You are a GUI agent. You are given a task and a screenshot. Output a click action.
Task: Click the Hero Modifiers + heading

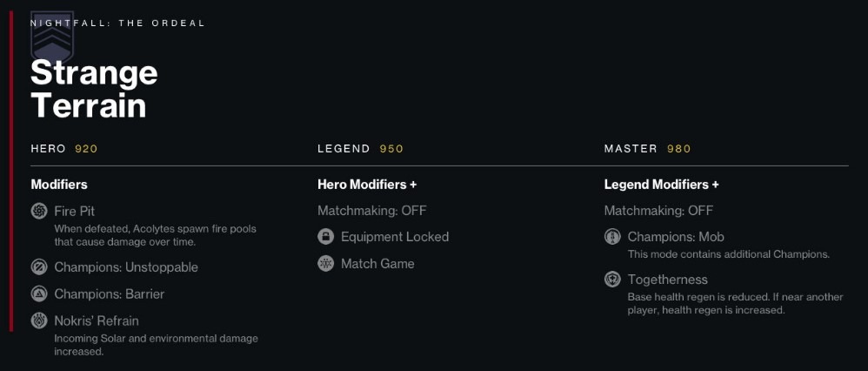367,185
